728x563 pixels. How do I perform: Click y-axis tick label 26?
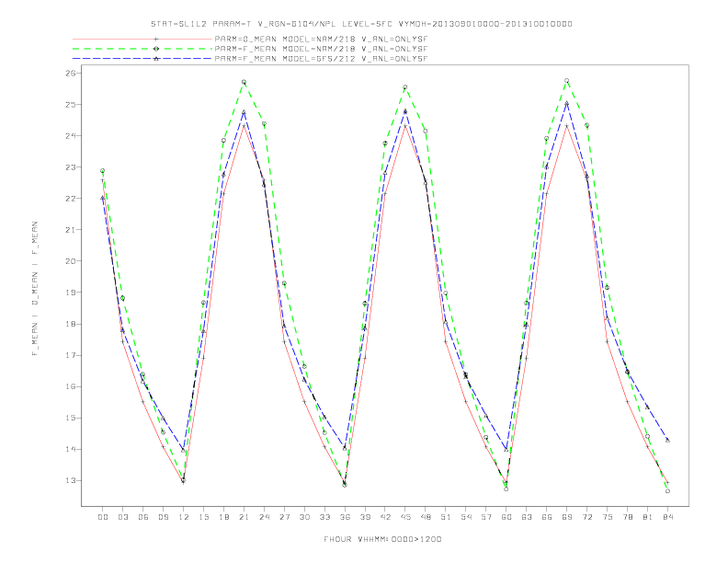(x=71, y=74)
